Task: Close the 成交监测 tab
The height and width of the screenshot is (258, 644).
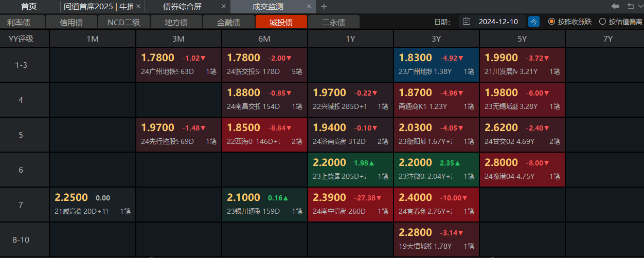Action: point(309,7)
